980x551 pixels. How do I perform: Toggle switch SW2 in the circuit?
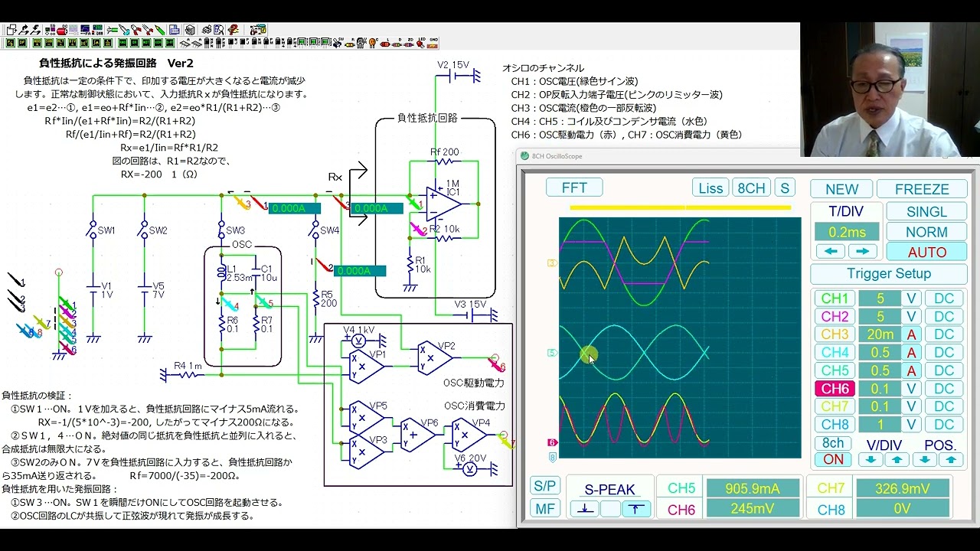click(x=145, y=230)
